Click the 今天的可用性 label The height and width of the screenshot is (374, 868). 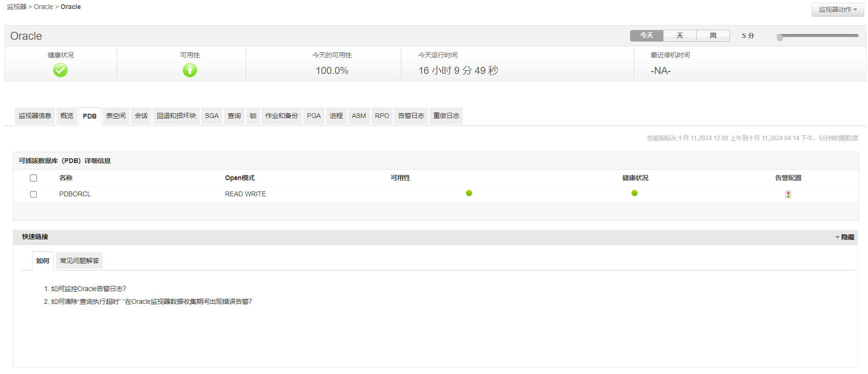[332, 55]
